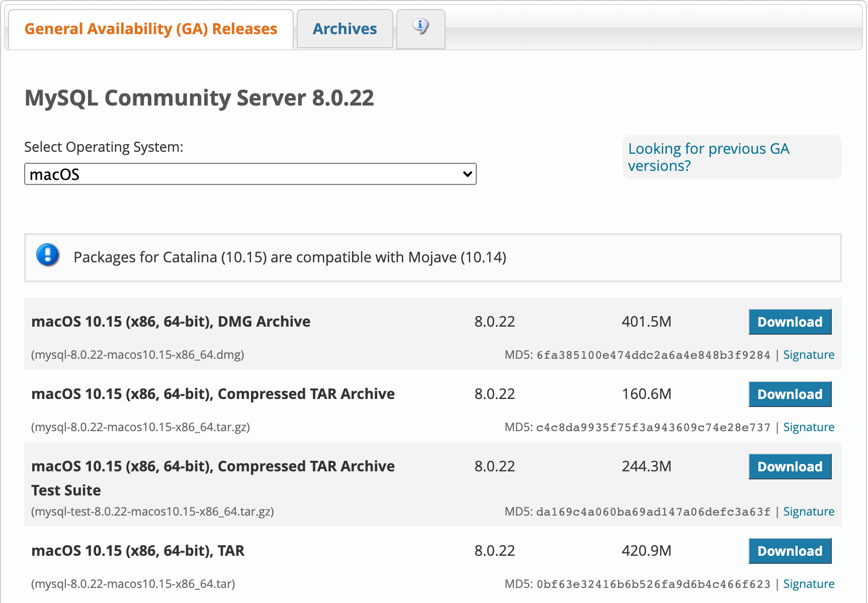This screenshot has width=868, height=603.
Task: Click the DMG Archive MD5 checksum text
Action: tap(653, 355)
